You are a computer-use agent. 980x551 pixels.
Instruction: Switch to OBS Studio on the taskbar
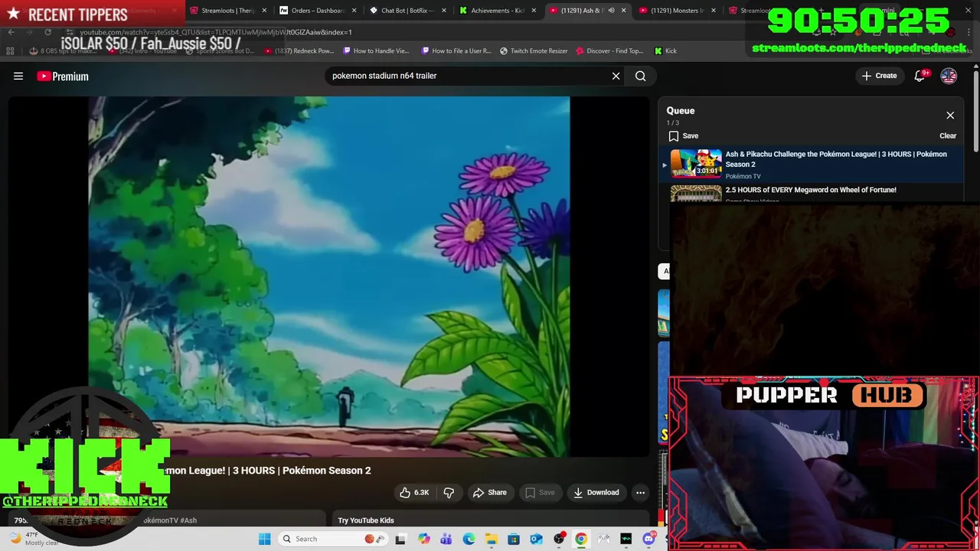(x=559, y=539)
